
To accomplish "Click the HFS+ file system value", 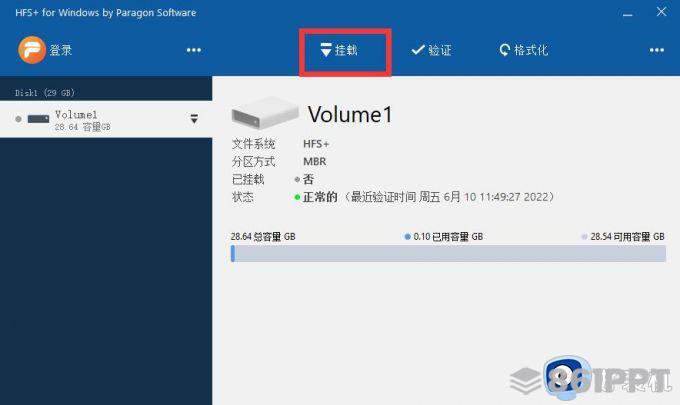I will point(316,144).
